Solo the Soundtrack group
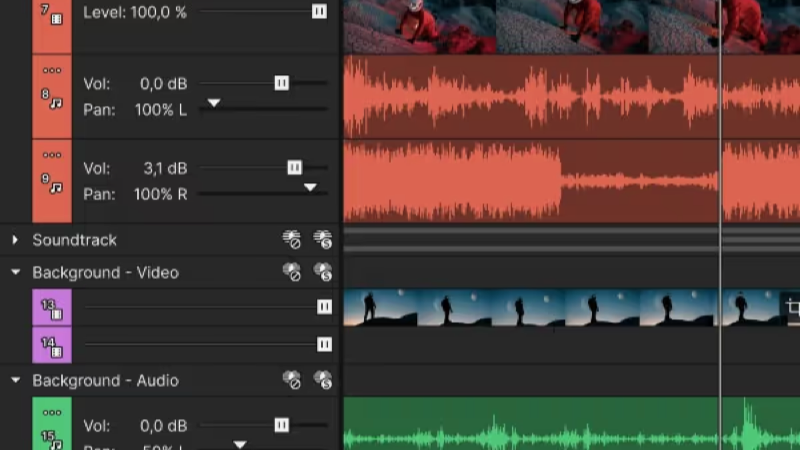The height and width of the screenshot is (450, 800). [323, 240]
